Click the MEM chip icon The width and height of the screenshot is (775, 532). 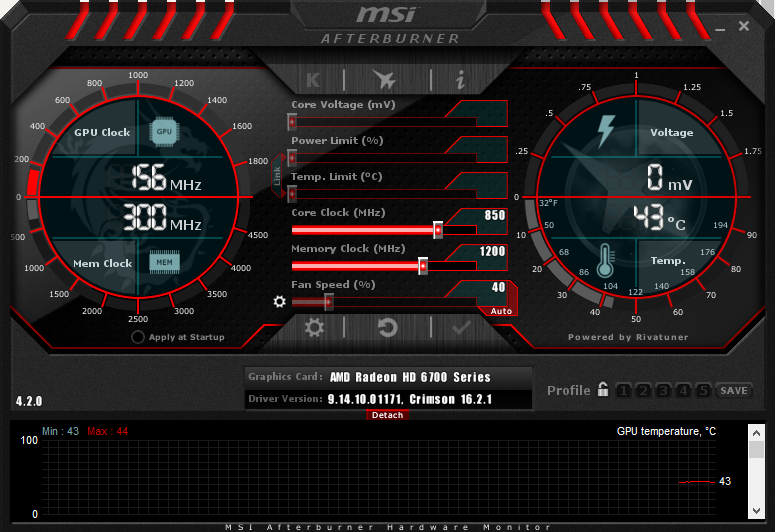tap(164, 262)
